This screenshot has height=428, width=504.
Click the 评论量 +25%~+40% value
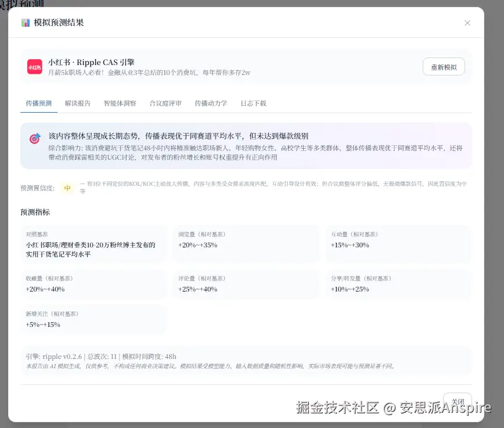(197, 289)
